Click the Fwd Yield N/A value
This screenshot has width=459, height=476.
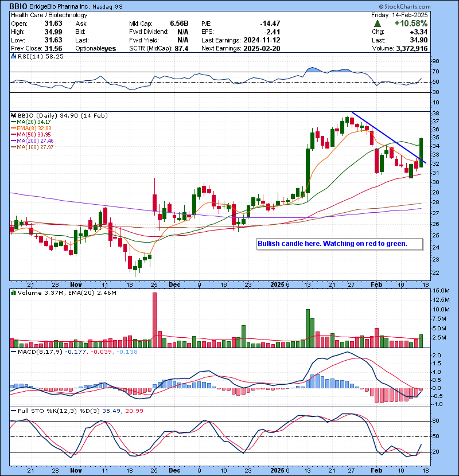click(182, 40)
